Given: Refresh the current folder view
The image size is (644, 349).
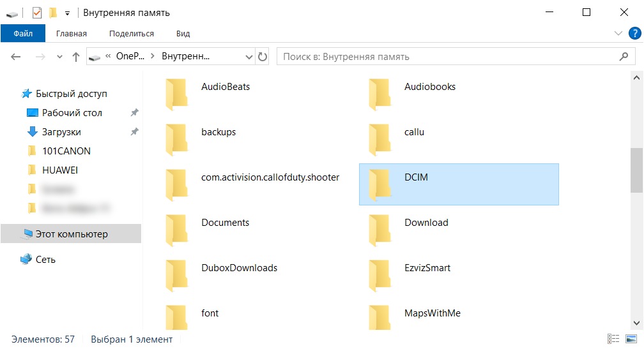Looking at the screenshot, I should 263,57.
